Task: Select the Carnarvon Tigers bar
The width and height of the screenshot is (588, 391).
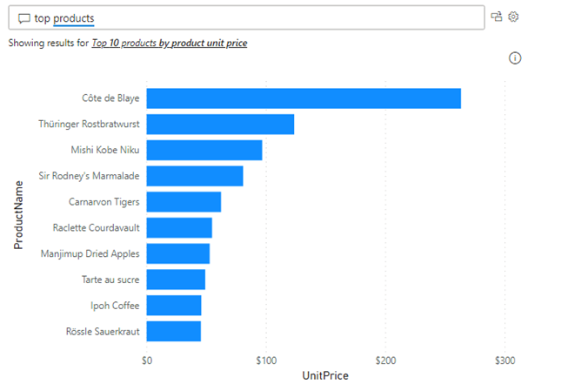Action: (184, 202)
